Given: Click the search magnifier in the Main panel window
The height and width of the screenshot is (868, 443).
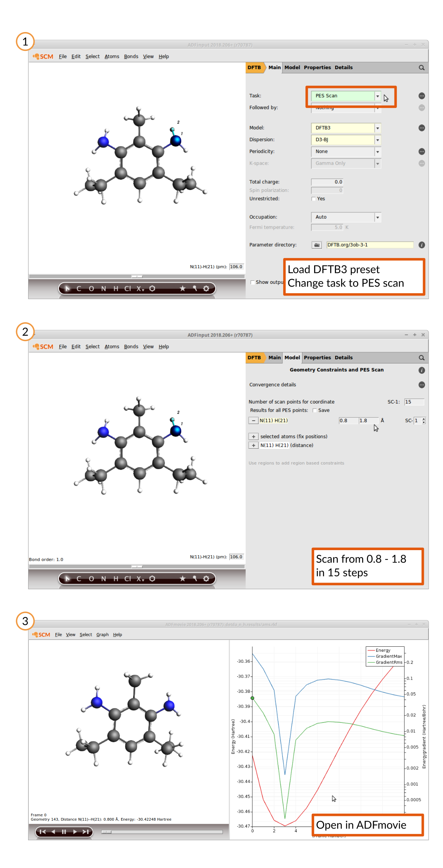Looking at the screenshot, I should coord(422,68).
